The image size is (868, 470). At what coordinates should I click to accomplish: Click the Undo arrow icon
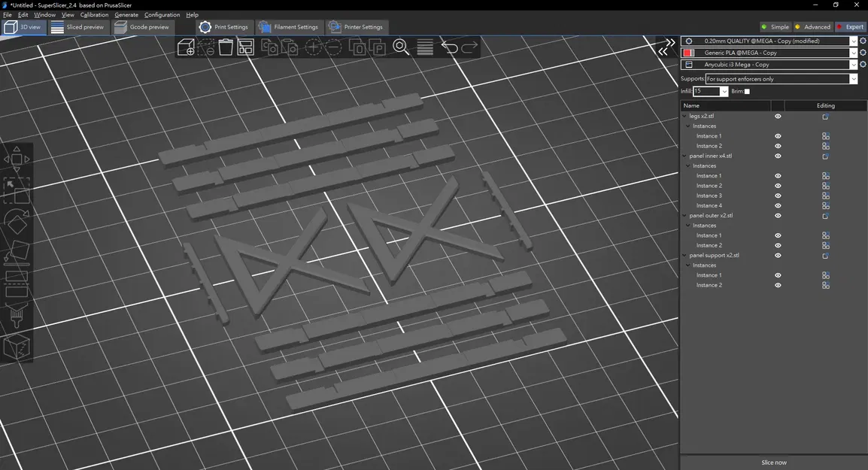[449, 47]
